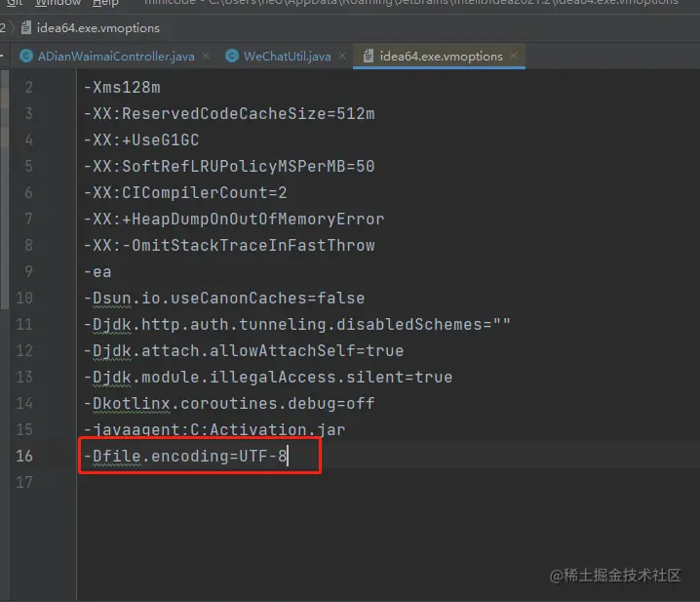The image size is (700, 602).
Task: Open the Git menu
Action: [15, 2]
